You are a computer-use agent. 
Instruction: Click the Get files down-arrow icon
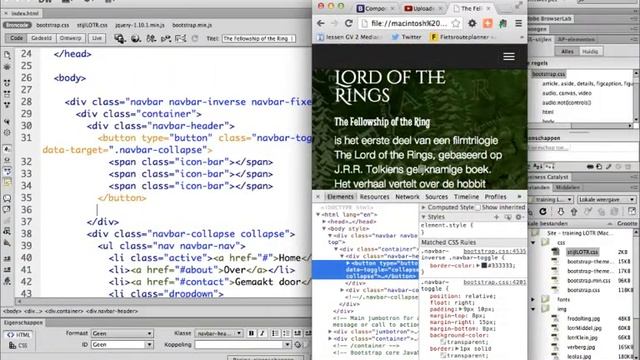(x=561, y=211)
